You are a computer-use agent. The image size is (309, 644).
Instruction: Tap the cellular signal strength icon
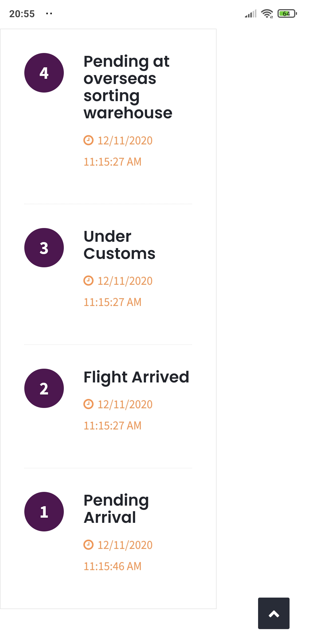coord(251,13)
